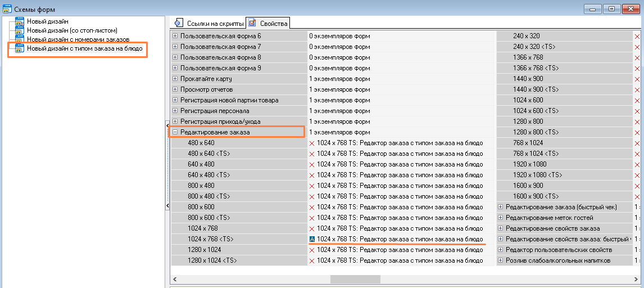The image size is (644, 288).
Task: Expand "Розлив слабоалкогольных напитков" group
Action: tap(500, 260)
